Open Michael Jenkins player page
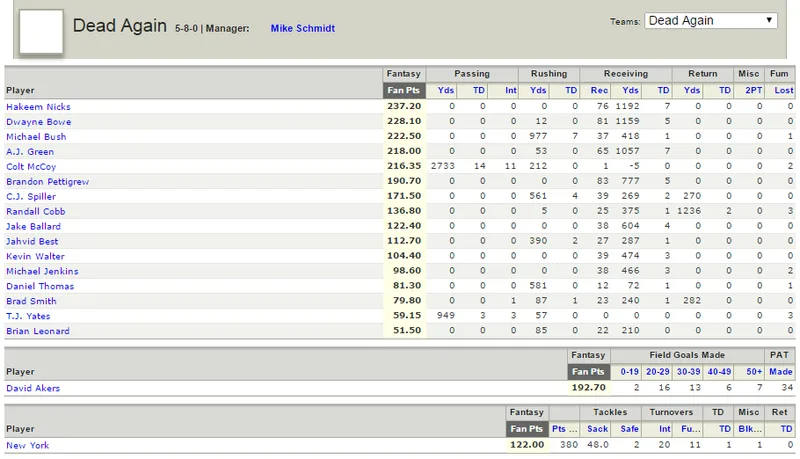The width and height of the screenshot is (800, 459). (42, 271)
